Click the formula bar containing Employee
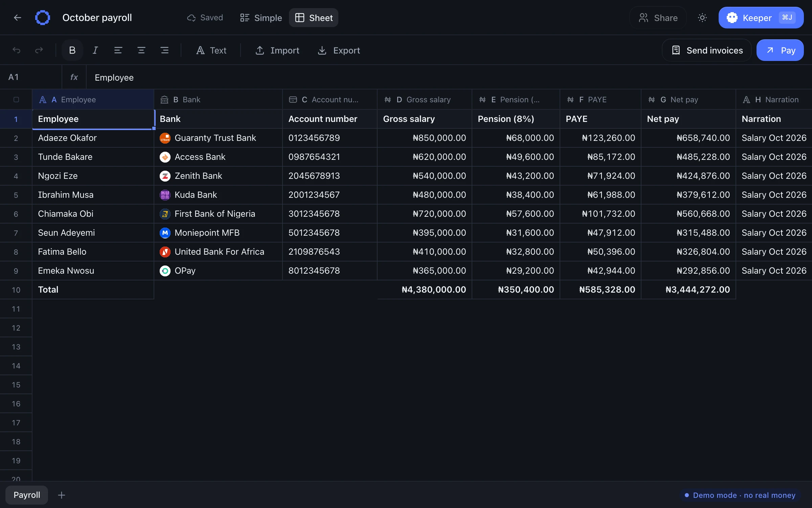This screenshot has width=812, height=508. pos(449,77)
